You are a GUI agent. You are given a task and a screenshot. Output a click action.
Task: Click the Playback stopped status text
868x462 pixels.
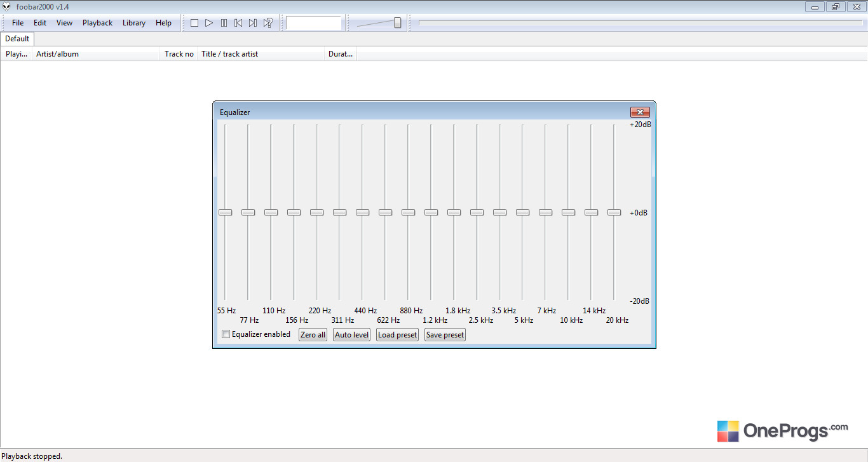click(x=32, y=456)
